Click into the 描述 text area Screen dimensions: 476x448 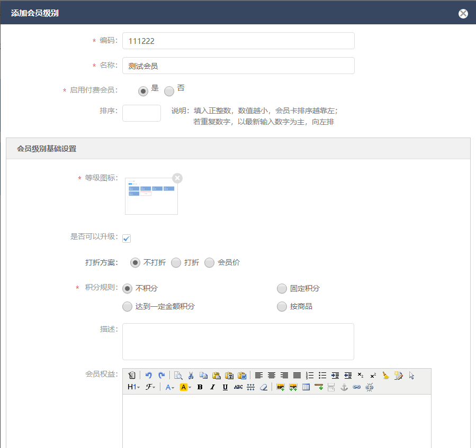238,342
